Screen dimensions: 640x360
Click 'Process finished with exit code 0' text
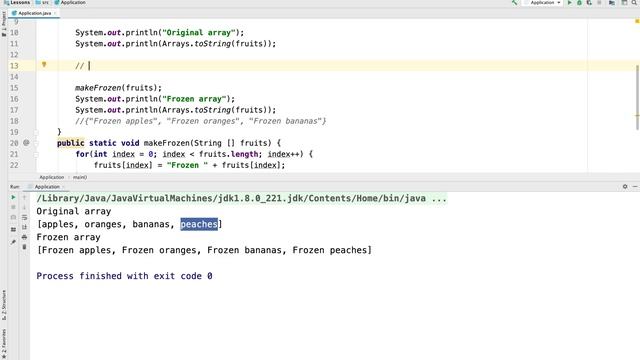coord(124,276)
